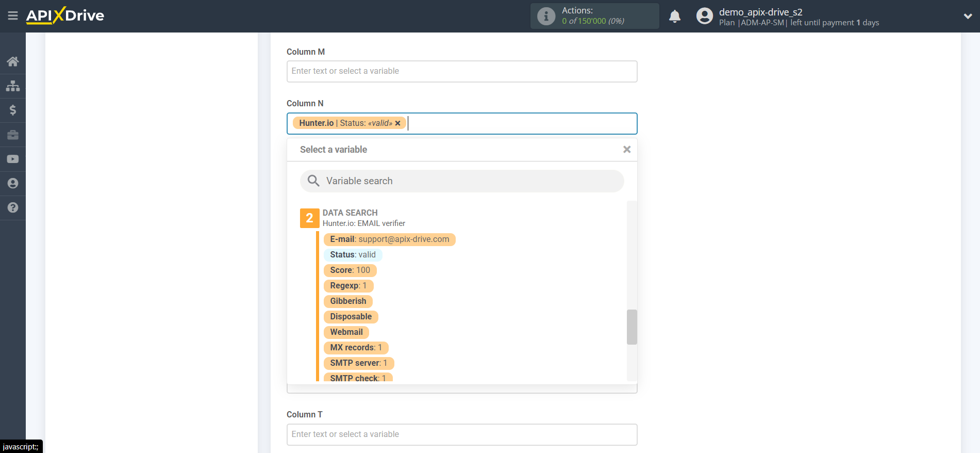Open the billing dollar icon
The image size is (980, 453).
click(13, 110)
